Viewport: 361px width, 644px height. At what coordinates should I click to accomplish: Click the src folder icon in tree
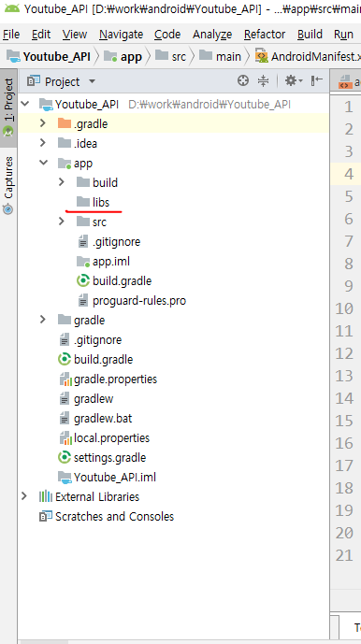tap(83, 222)
